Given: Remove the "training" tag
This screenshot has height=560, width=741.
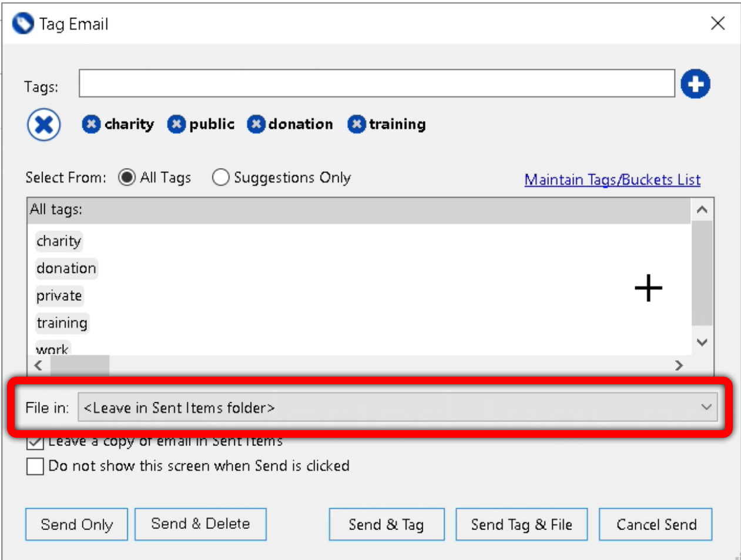Looking at the screenshot, I should 358,124.
